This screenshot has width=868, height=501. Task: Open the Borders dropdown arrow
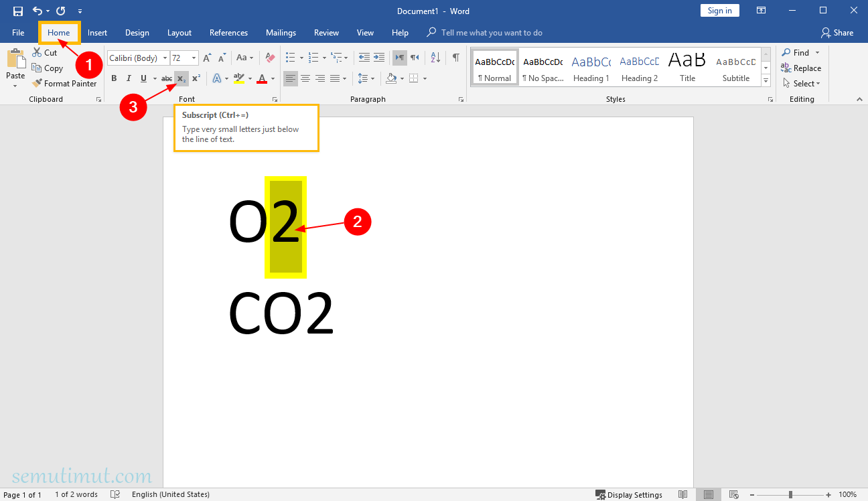tap(425, 78)
